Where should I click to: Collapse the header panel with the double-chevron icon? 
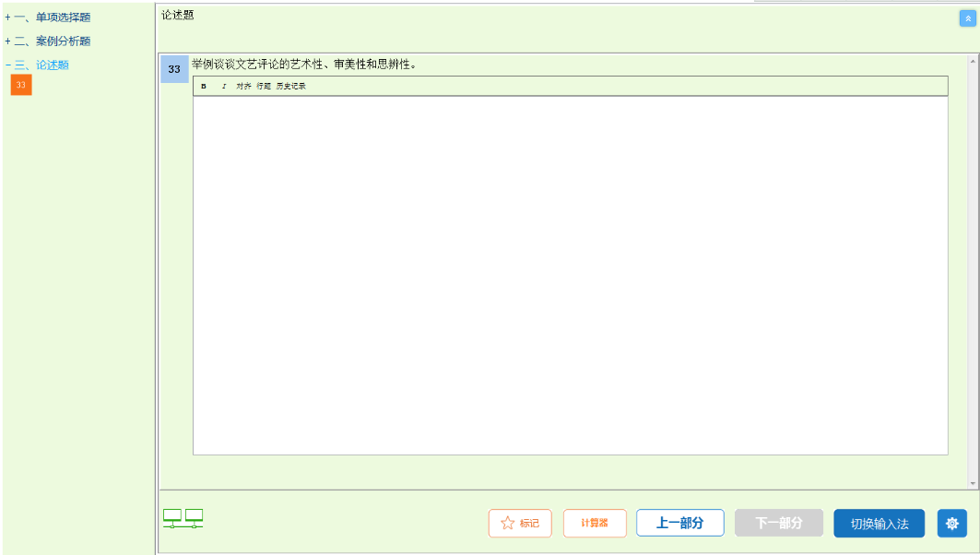pos(967,18)
